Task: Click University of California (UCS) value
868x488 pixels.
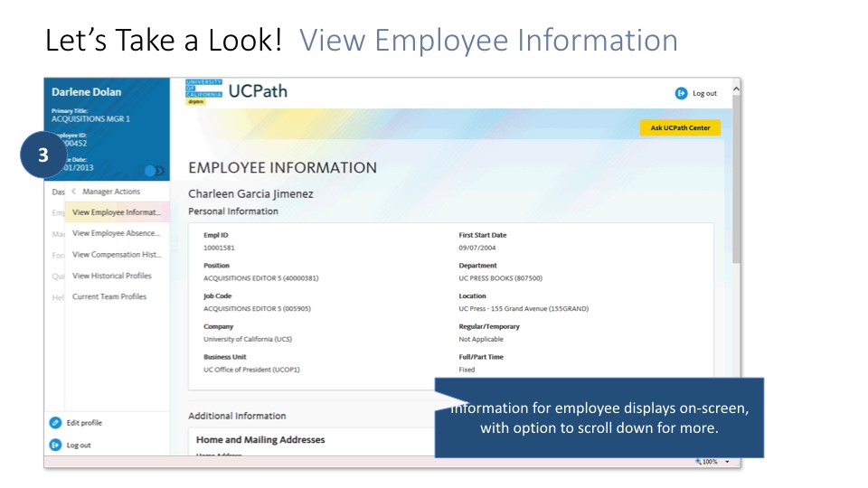Action: click(248, 339)
